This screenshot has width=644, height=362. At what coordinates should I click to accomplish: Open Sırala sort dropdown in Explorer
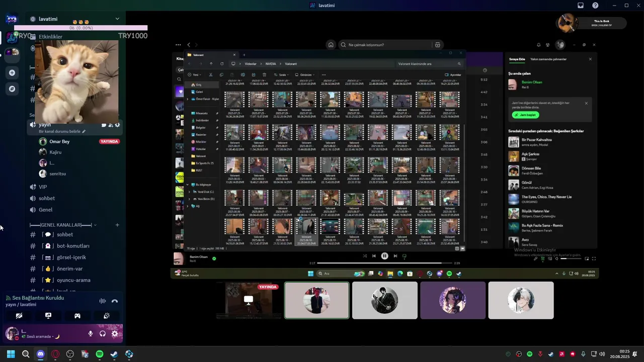[x=281, y=74]
